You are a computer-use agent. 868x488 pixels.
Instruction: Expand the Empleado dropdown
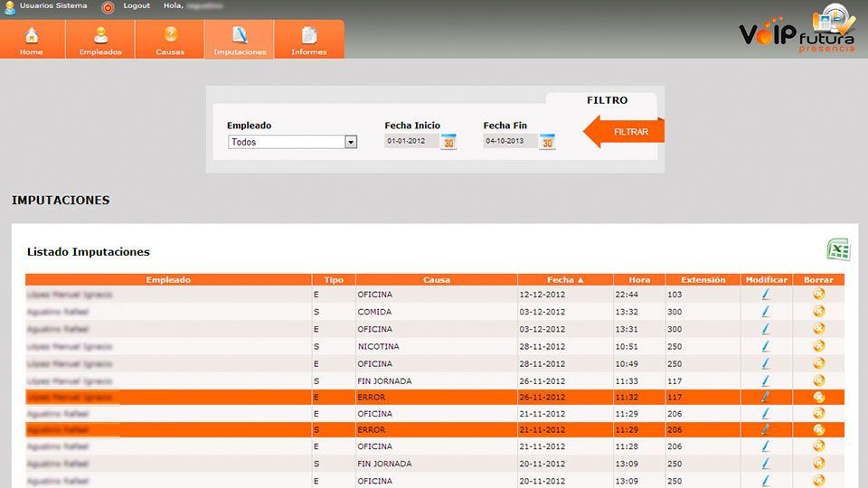(351, 142)
